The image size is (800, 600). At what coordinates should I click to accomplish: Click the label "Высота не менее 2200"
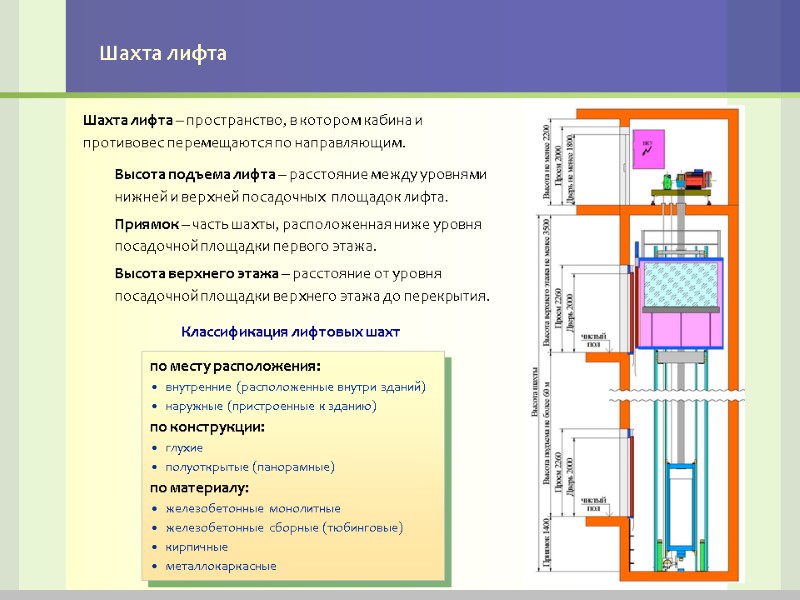pyautogui.click(x=546, y=162)
